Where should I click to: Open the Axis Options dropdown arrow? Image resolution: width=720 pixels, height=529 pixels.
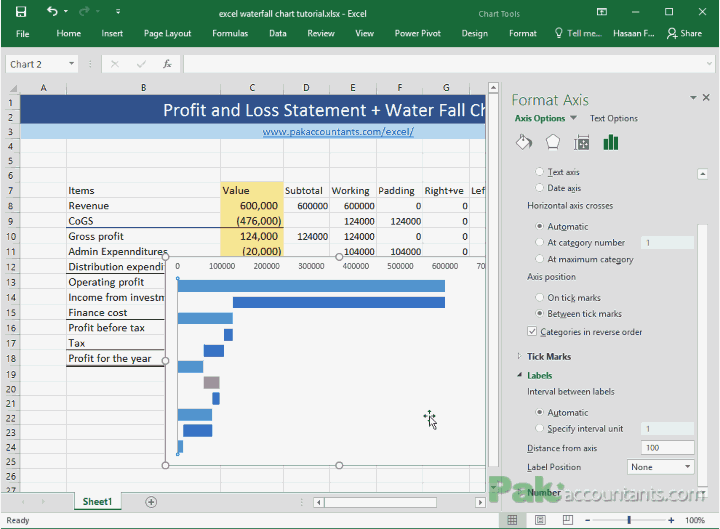click(573, 118)
